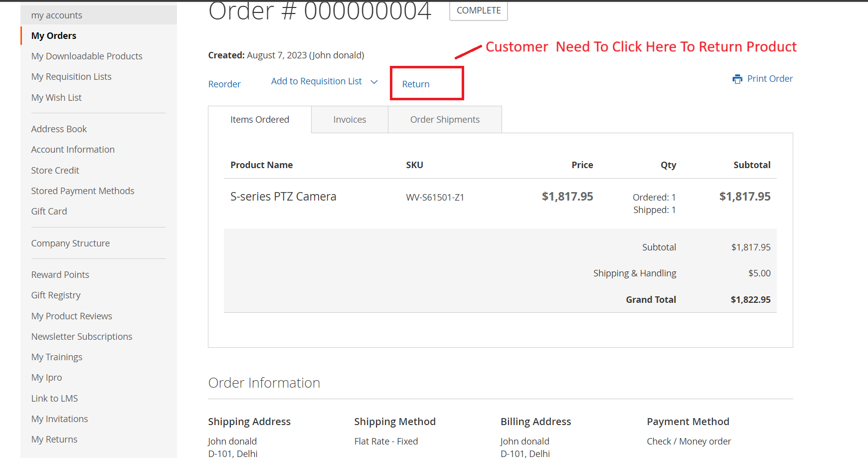Click the Order # 000000004 title

[x=320, y=11]
